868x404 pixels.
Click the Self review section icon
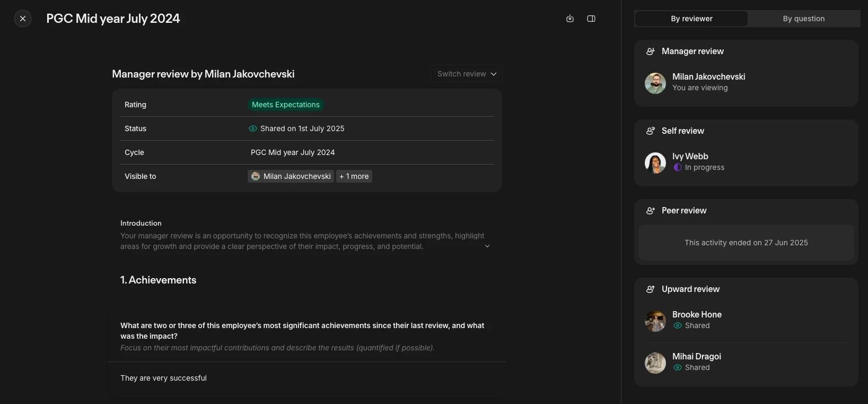[x=651, y=131]
